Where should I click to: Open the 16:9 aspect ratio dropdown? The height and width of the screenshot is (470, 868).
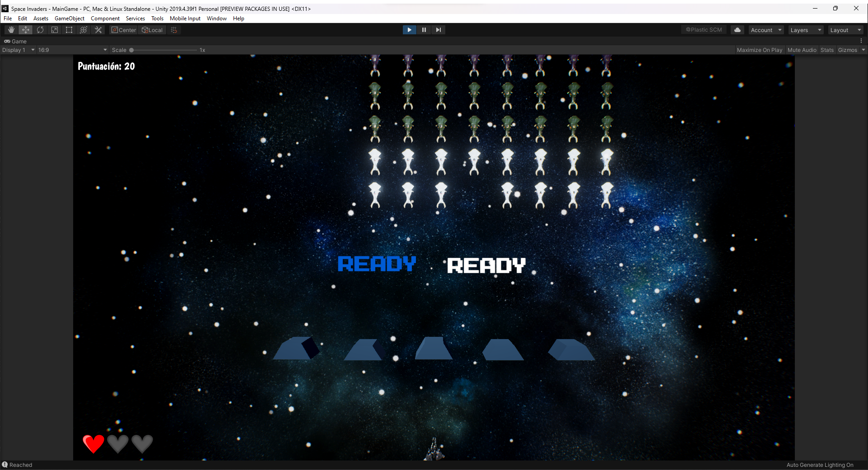72,50
